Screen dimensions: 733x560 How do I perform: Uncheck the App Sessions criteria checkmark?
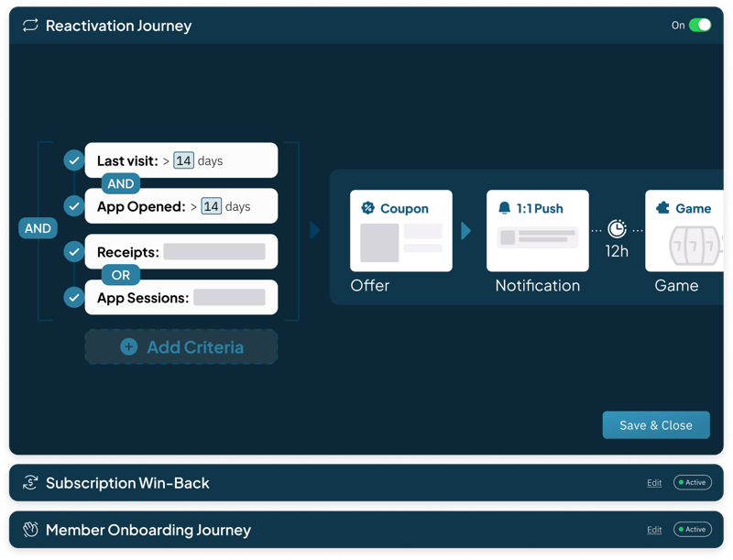(x=73, y=297)
